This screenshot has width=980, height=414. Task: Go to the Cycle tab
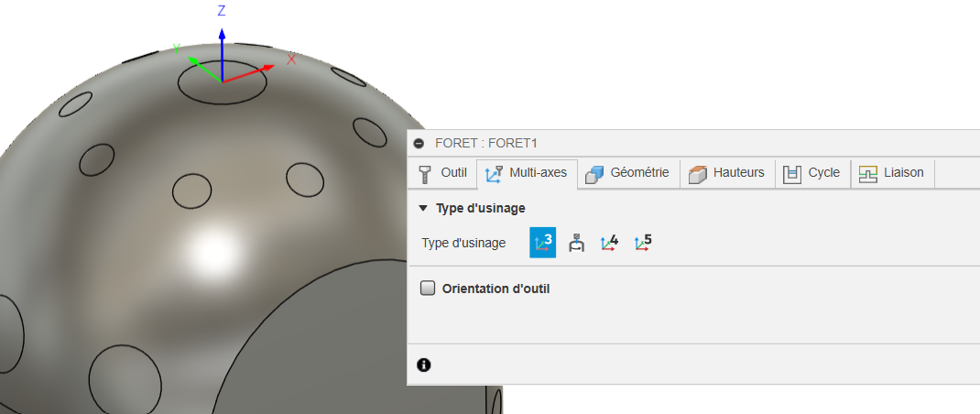pos(811,173)
